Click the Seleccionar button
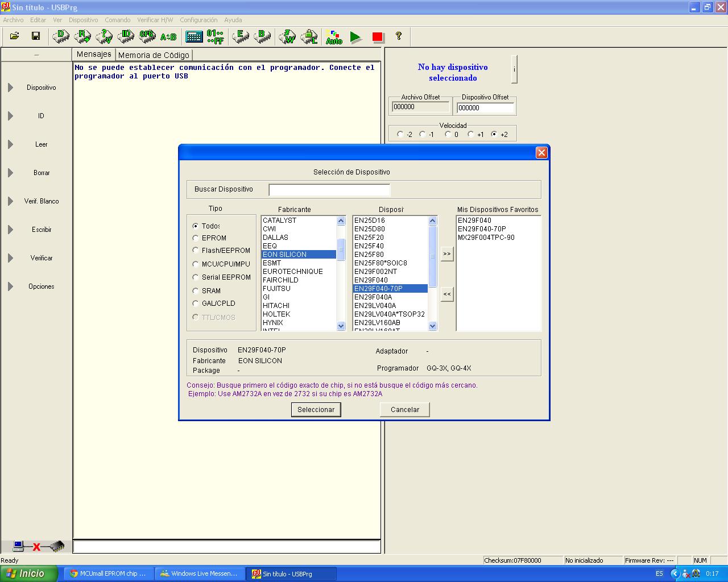This screenshot has height=582, width=728. click(x=316, y=410)
